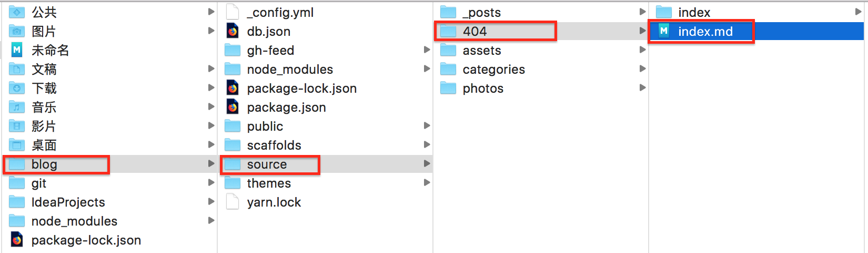Click the db.json Firefox file icon

pyautogui.click(x=233, y=31)
